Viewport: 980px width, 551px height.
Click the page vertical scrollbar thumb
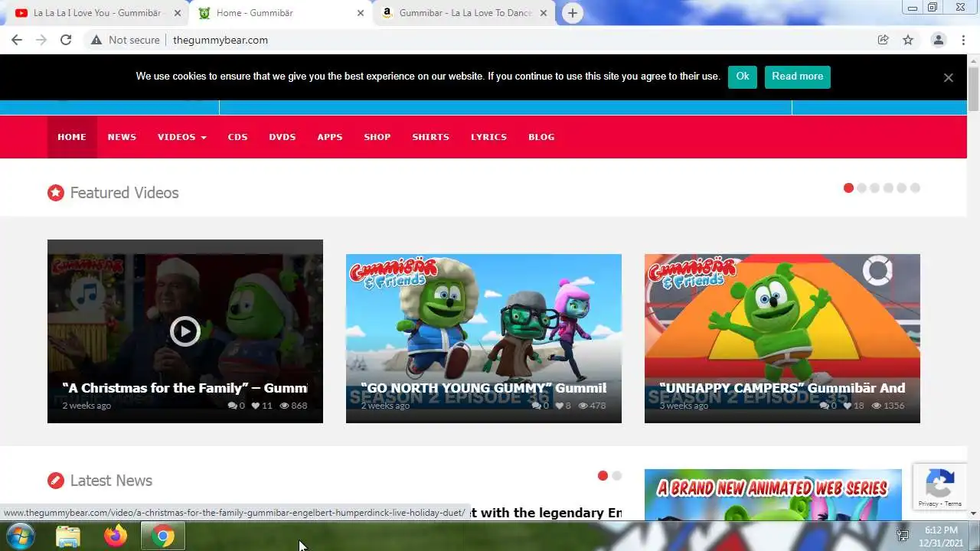tap(973, 88)
